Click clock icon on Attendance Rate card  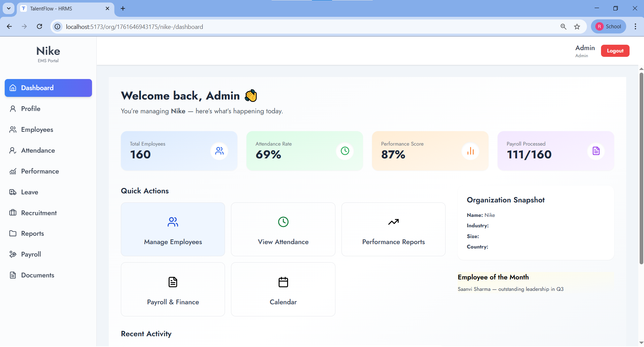[345, 151]
